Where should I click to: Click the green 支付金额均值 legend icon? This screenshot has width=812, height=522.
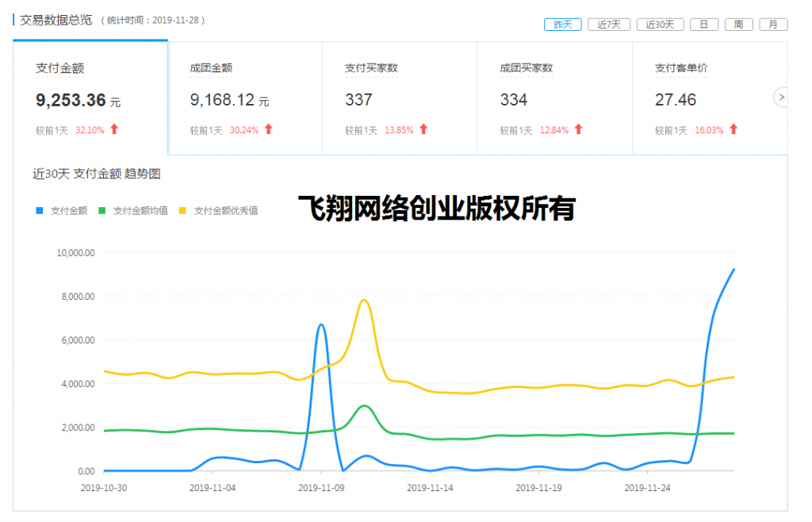[x=103, y=211]
